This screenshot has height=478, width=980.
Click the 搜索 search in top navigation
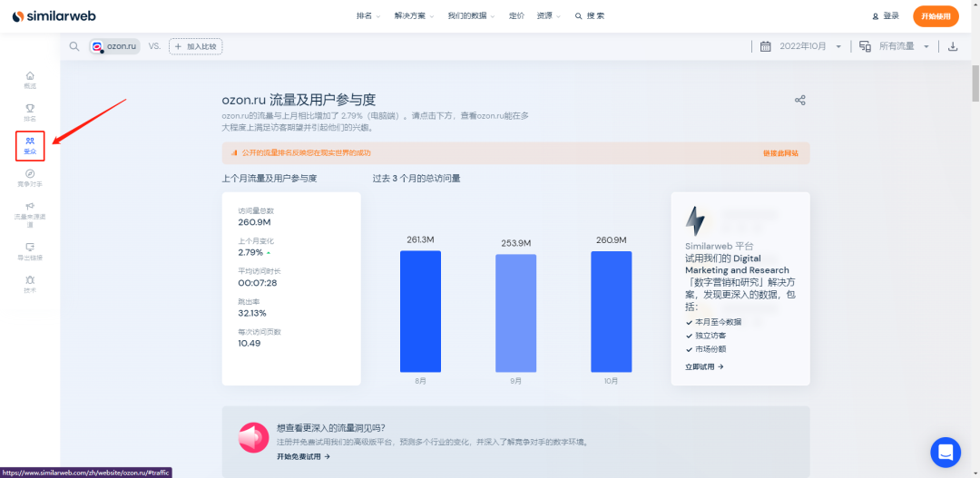(590, 16)
